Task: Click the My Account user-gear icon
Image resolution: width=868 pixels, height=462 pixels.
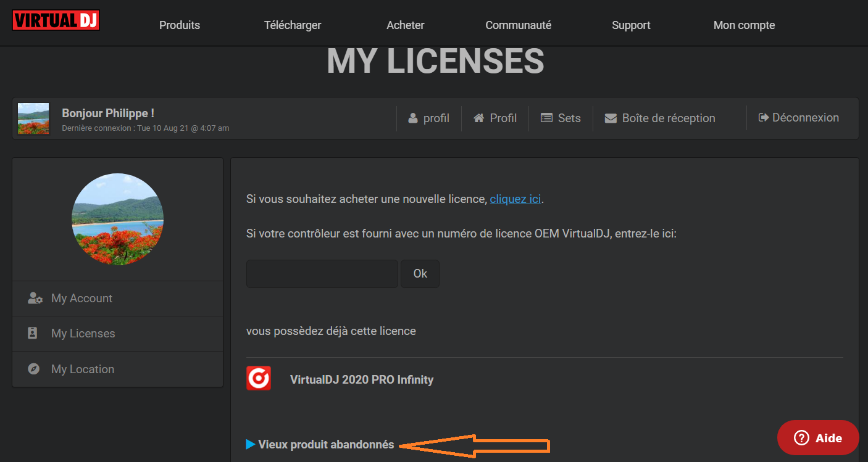Action: [x=35, y=298]
